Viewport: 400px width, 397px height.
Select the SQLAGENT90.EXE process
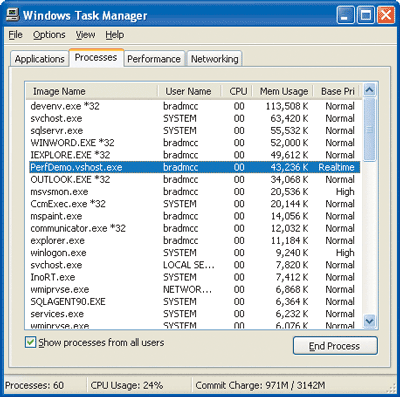click(194, 302)
